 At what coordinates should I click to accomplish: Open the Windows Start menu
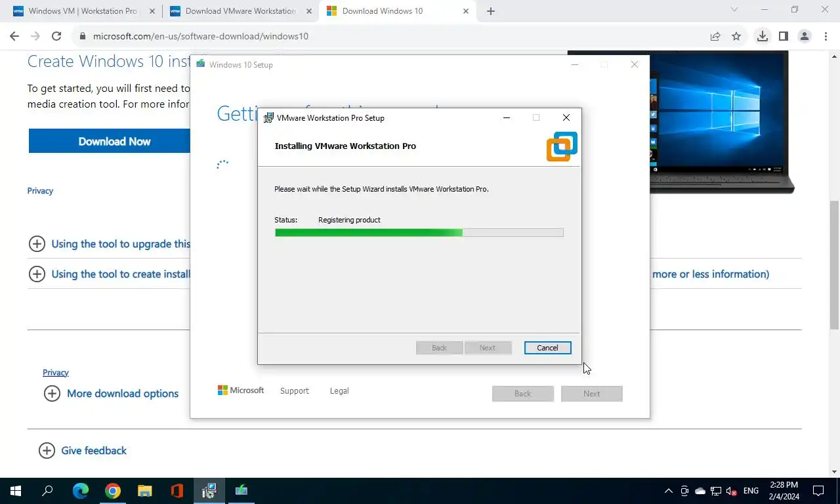pyautogui.click(x=16, y=491)
